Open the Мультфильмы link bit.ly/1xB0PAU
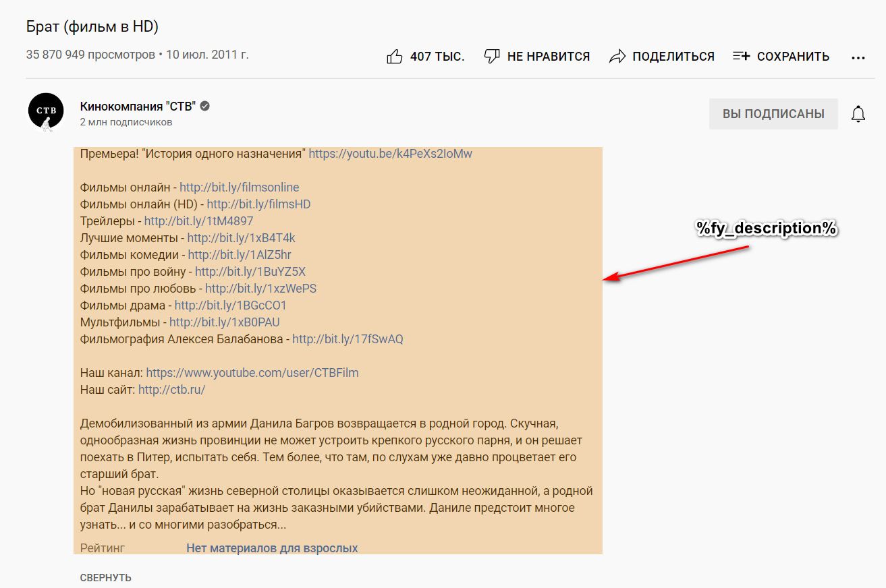This screenshot has width=886, height=588. 225,322
